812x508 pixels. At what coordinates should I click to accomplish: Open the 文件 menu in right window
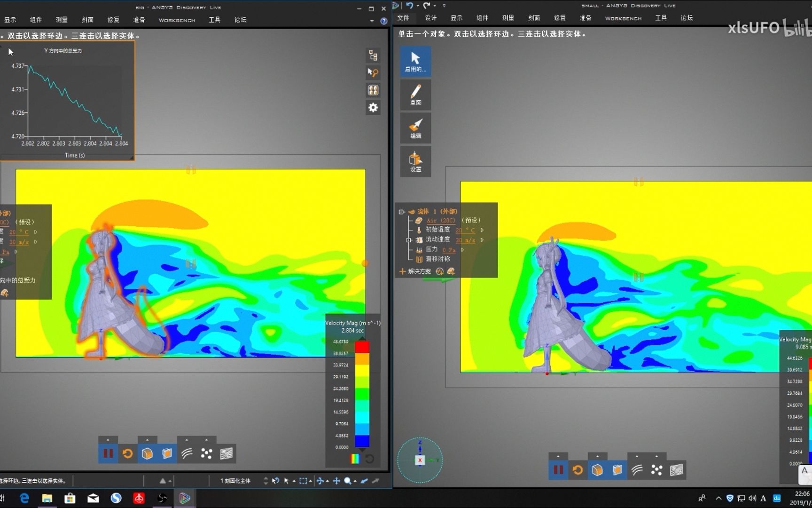(403, 18)
